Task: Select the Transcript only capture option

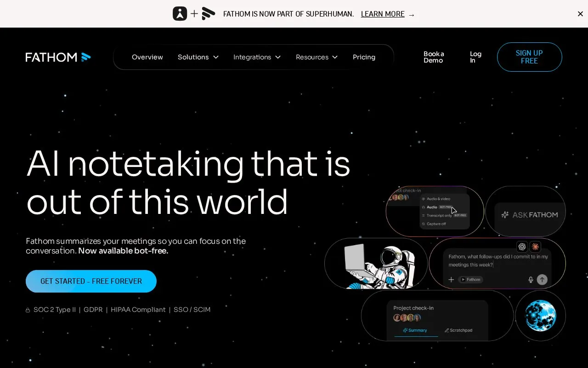Action: tap(444, 215)
